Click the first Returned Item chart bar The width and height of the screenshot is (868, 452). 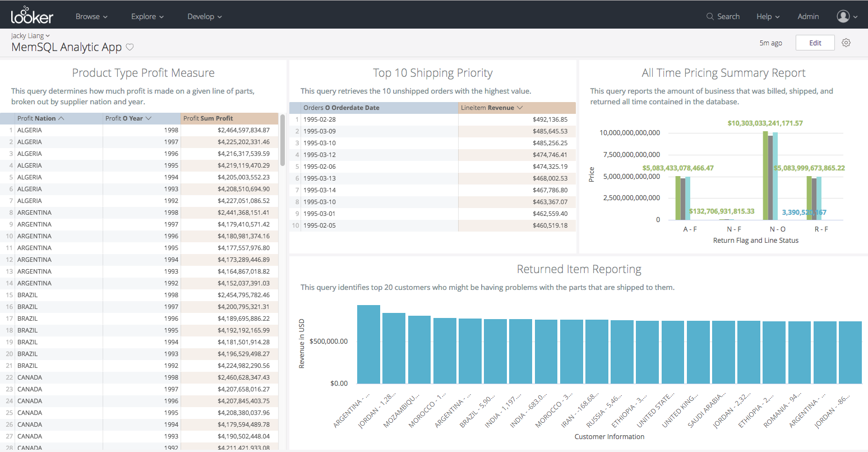click(x=368, y=344)
